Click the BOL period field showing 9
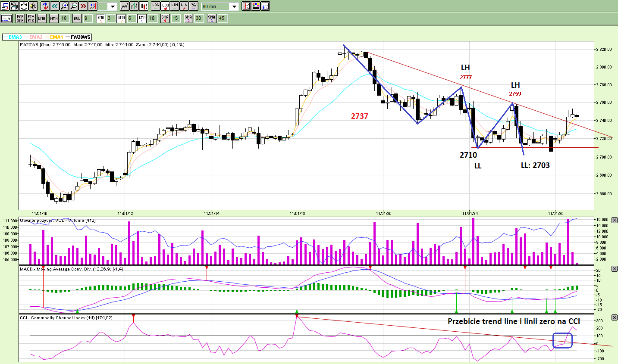 88,18
